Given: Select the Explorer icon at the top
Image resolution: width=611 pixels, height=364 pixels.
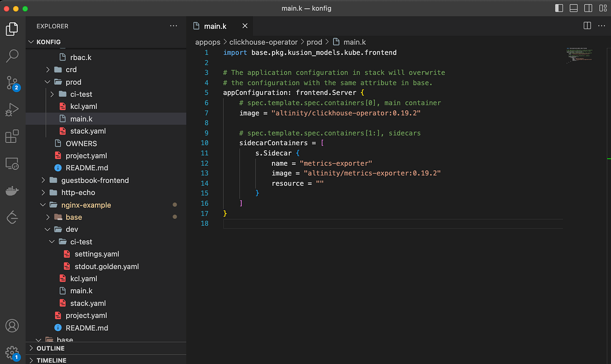Looking at the screenshot, I should (x=11, y=29).
